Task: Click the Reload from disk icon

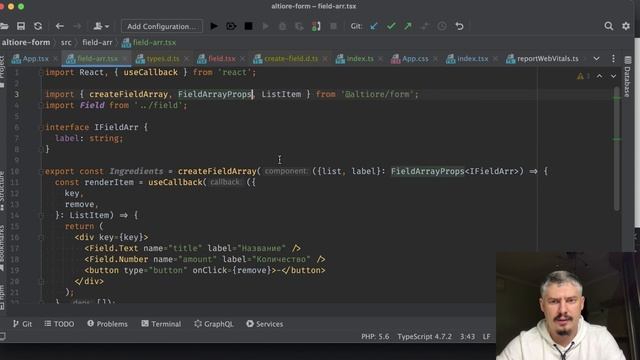Action: [x=38, y=26]
